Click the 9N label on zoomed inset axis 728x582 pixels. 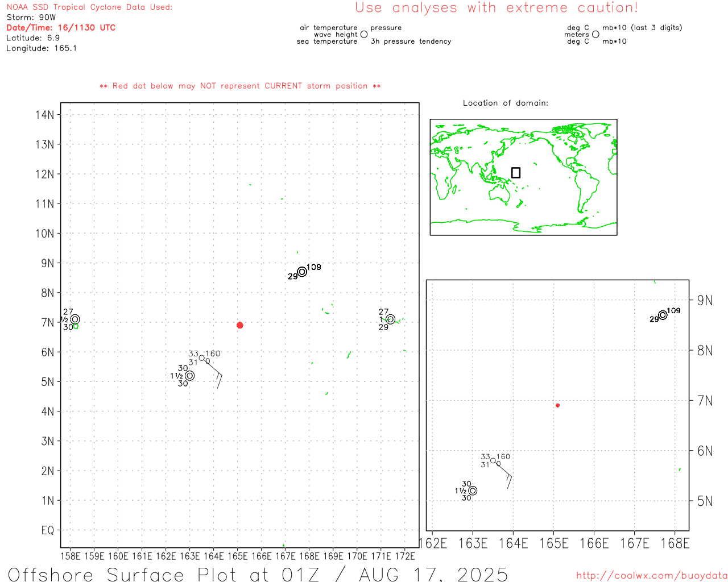pyautogui.click(x=705, y=300)
